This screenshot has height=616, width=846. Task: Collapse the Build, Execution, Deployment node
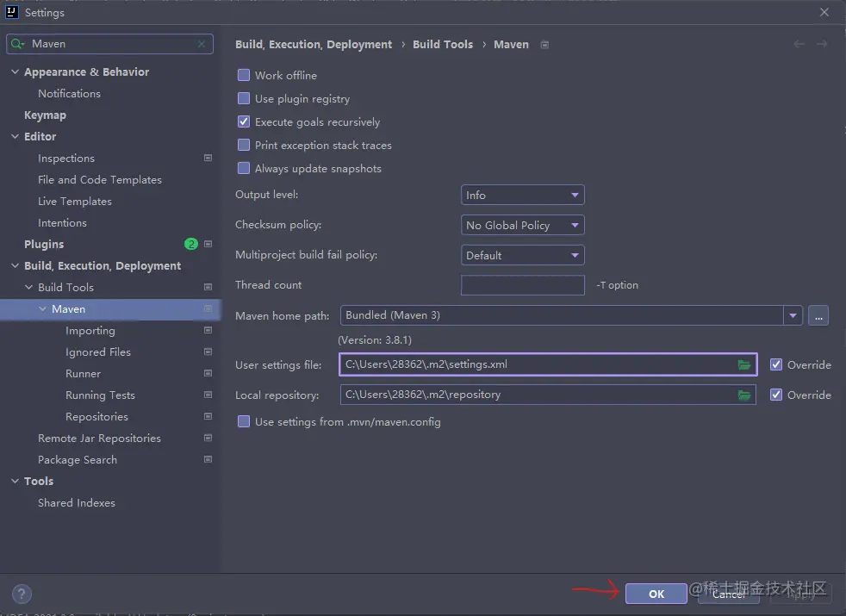16,265
